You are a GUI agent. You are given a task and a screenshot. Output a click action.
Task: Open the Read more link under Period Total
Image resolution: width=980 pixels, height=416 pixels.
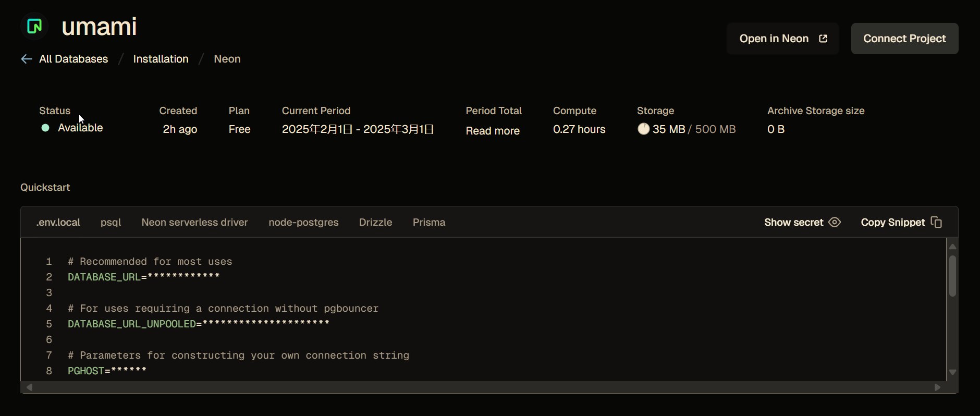point(493,130)
